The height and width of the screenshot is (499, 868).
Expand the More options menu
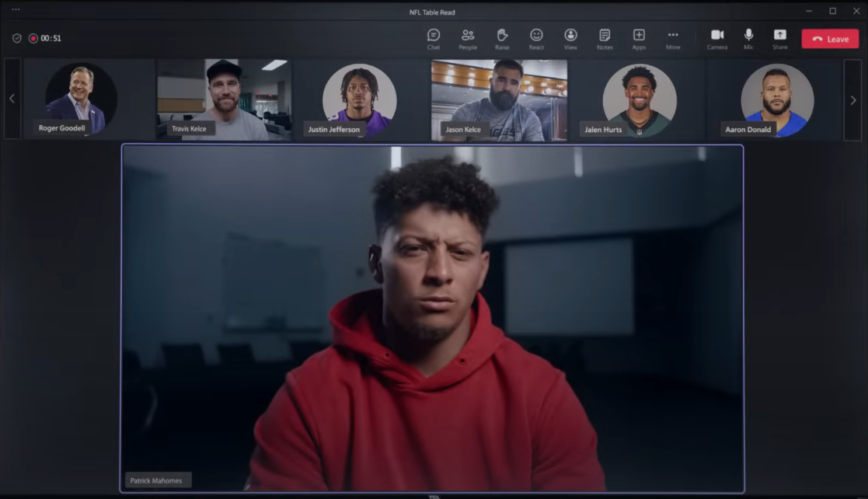pos(673,37)
